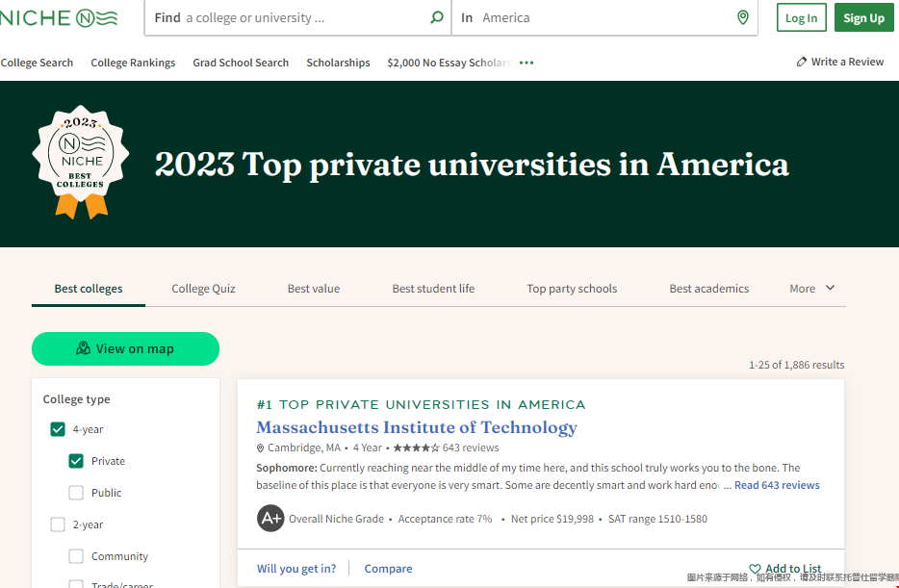Select the Top party schools tab
The image size is (899, 588).
pyautogui.click(x=572, y=288)
